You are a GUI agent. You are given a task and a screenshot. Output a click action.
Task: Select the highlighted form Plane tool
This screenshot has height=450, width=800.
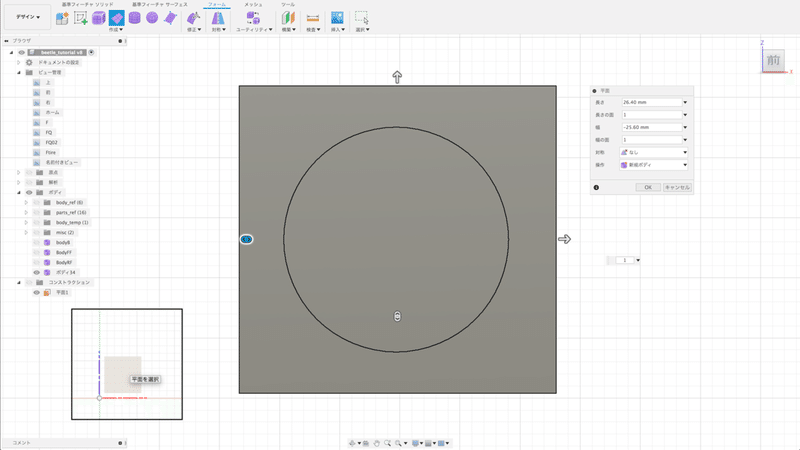pos(116,18)
